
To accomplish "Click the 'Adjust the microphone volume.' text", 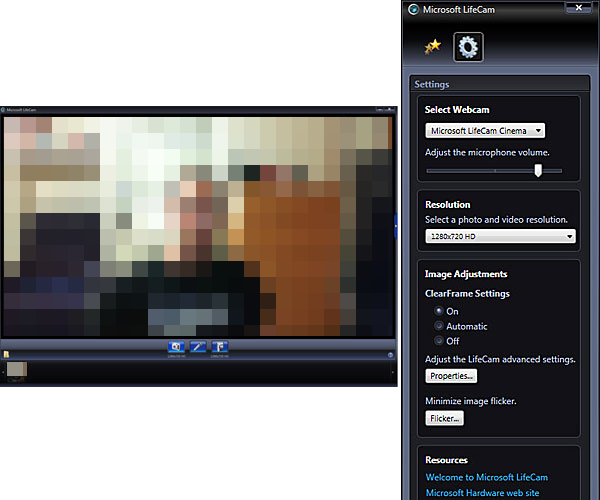I will (487, 152).
